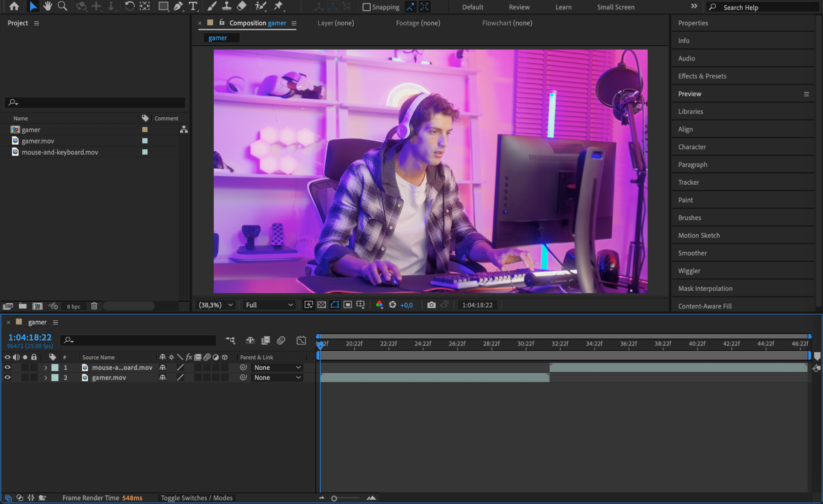Hide the mouse-a...oard.mov layer eye
The width and height of the screenshot is (823, 504).
click(7, 367)
